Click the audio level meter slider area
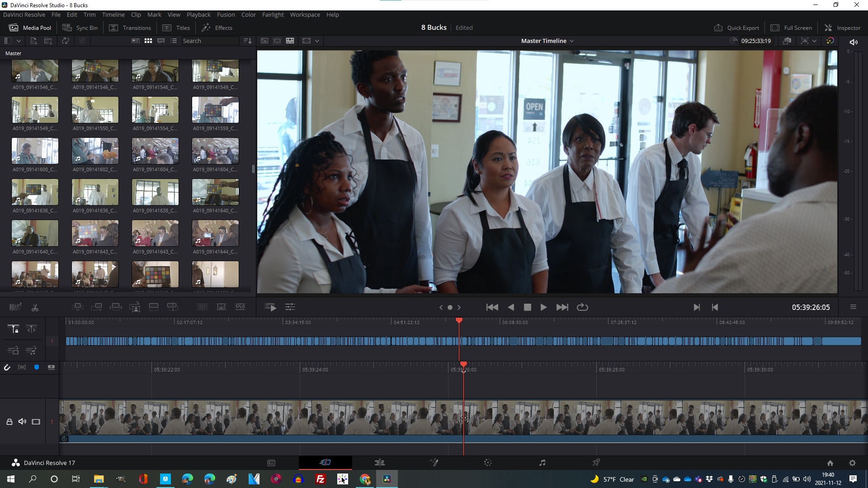Viewport: 868px width, 488px height. pyautogui.click(x=857, y=172)
